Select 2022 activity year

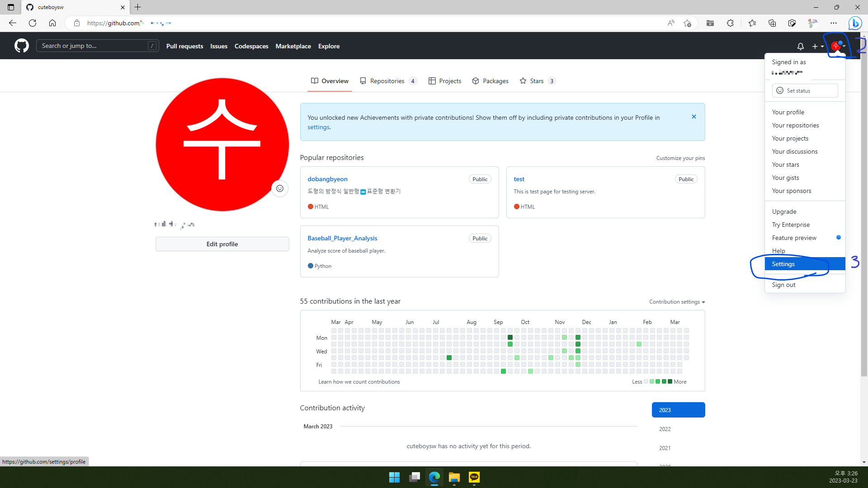pos(678,429)
